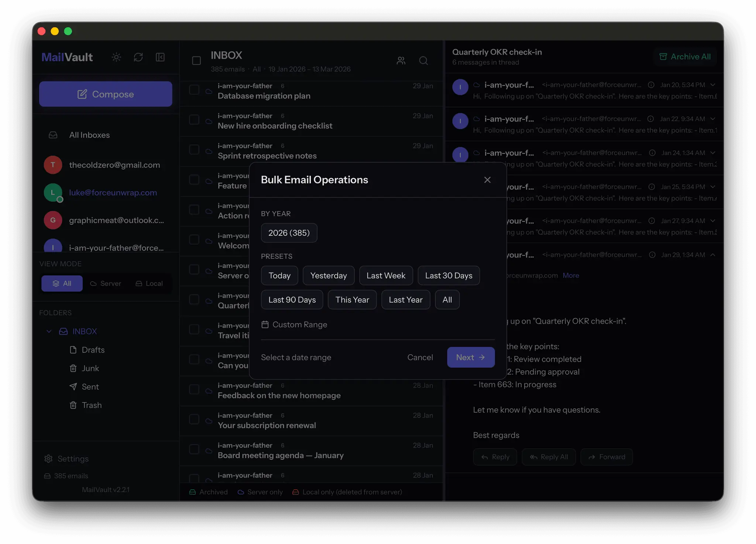
Task: Switch view mode to Local
Action: coord(149,283)
